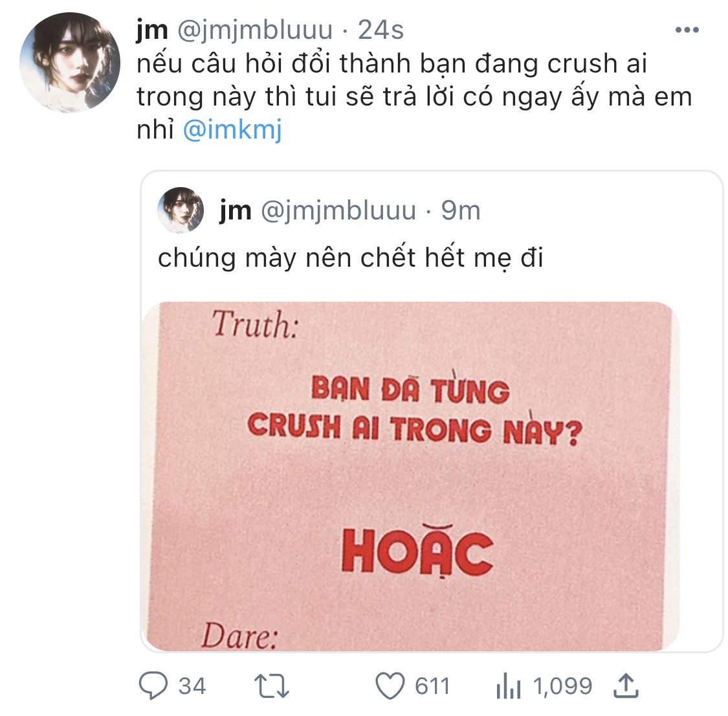Click the 1,099 views count

point(563,686)
